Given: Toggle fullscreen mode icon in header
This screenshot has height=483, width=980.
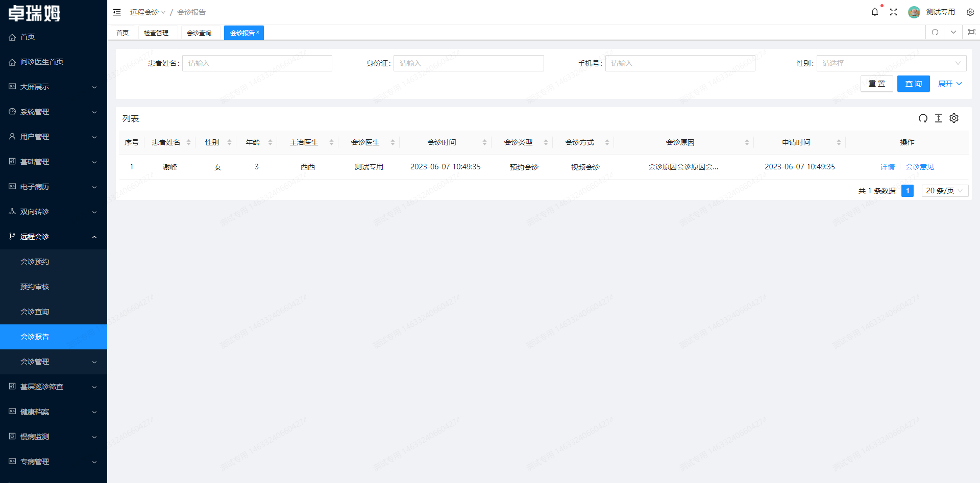Looking at the screenshot, I should click(893, 12).
